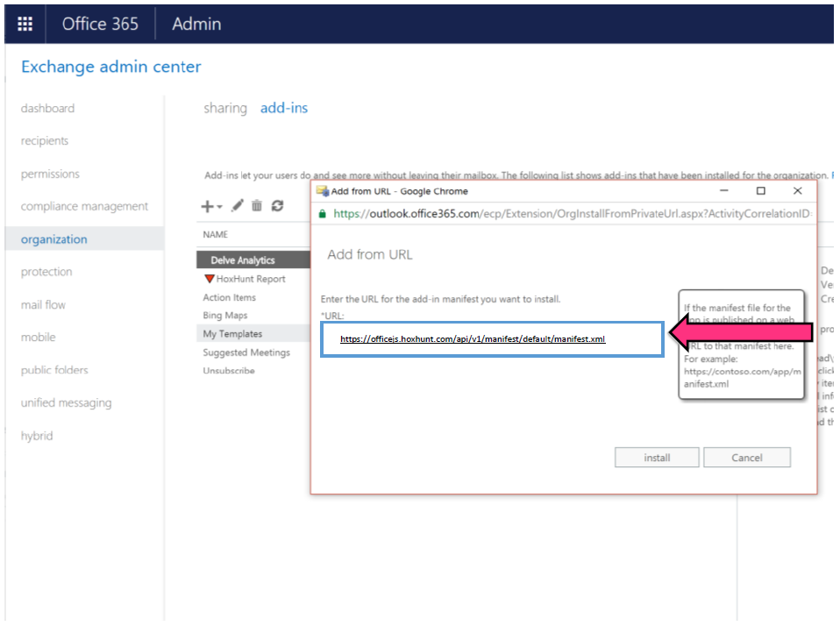Click the Cancel button in the dialog
Screen dimensions: 840x626
coord(747,458)
